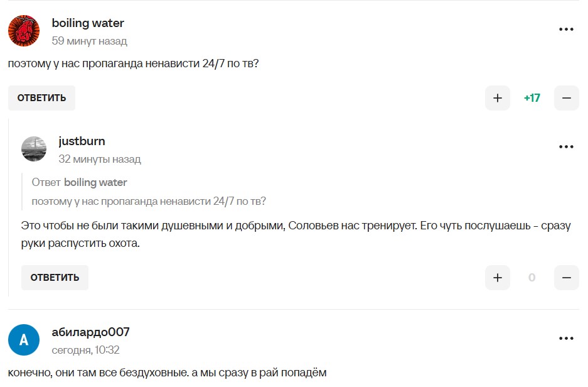Open boiling water's avatar profile
Screen dimensions: 588x387
coord(24,31)
